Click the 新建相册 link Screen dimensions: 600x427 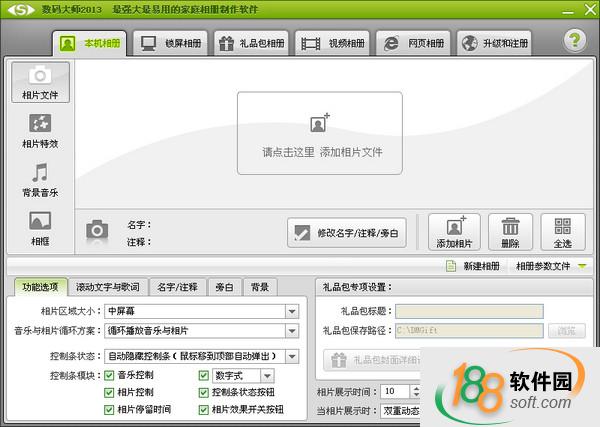pyautogui.click(x=475, y=266)
